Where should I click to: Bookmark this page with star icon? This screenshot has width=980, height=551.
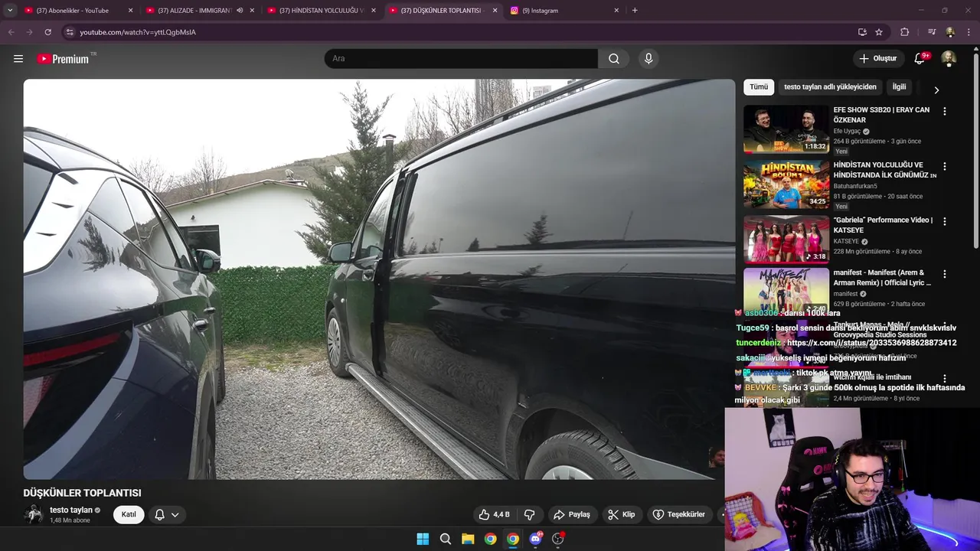click(879, 32)
